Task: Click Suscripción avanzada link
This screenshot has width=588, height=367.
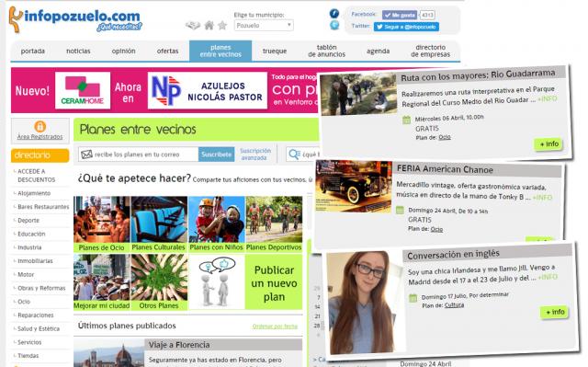Action: coord(255,155)
